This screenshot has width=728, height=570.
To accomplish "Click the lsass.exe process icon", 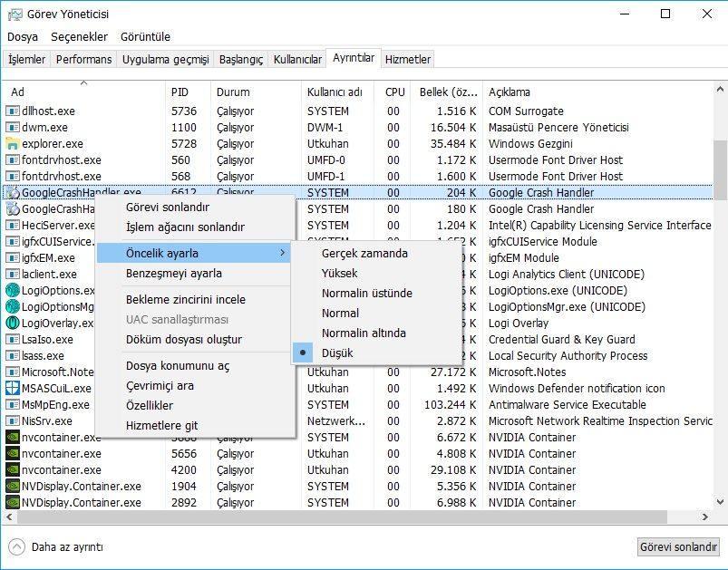I will [13, 355].
